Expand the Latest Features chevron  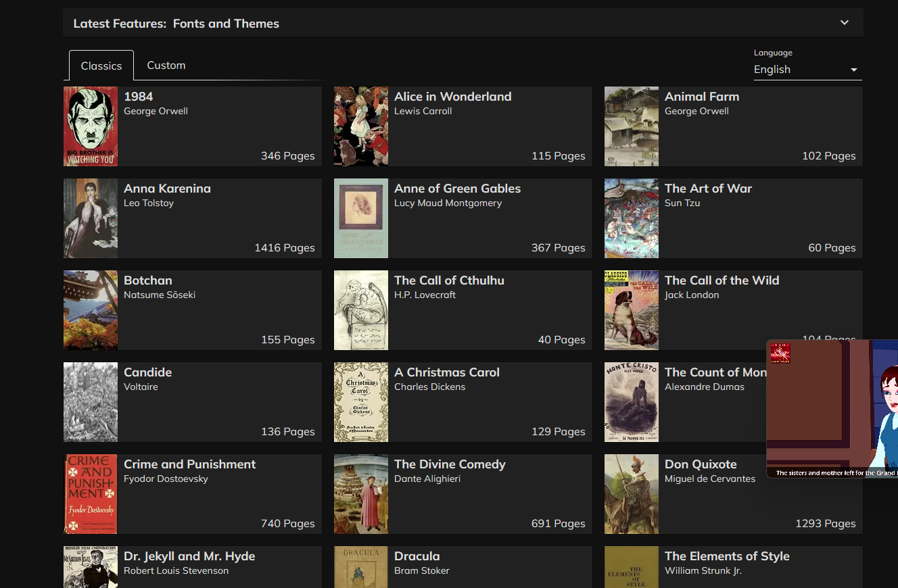[x=844, y=23]
